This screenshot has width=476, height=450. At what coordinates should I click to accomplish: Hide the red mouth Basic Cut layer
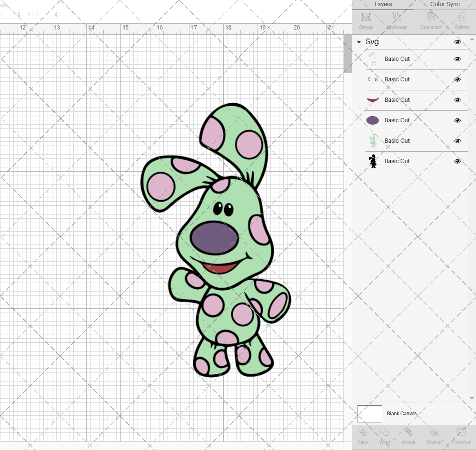(457, 100)
